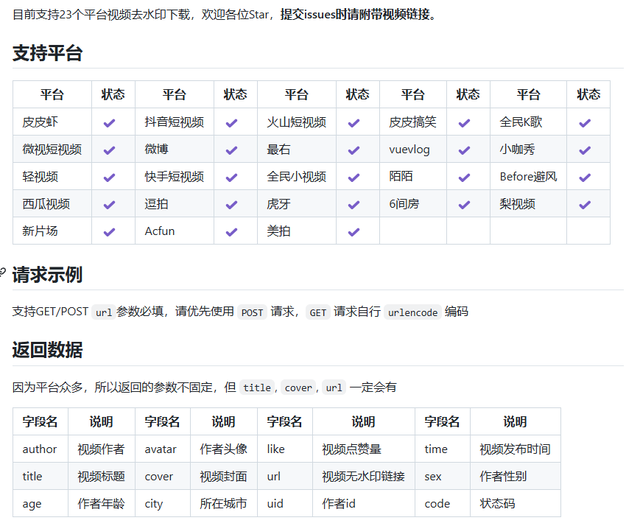This screenshot has height=526, width=640.
Task: Click the 新片场 platform cell
Action: point(40,231)
